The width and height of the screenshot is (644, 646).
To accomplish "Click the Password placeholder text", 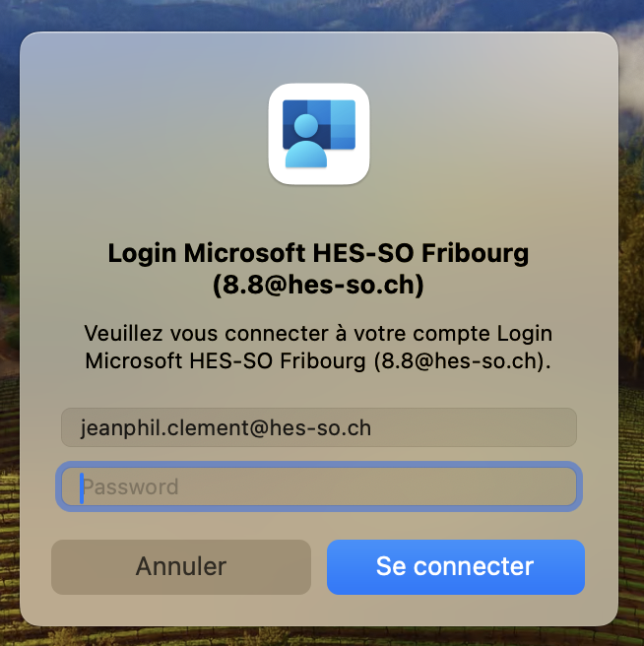I will [x=131, y=487].
